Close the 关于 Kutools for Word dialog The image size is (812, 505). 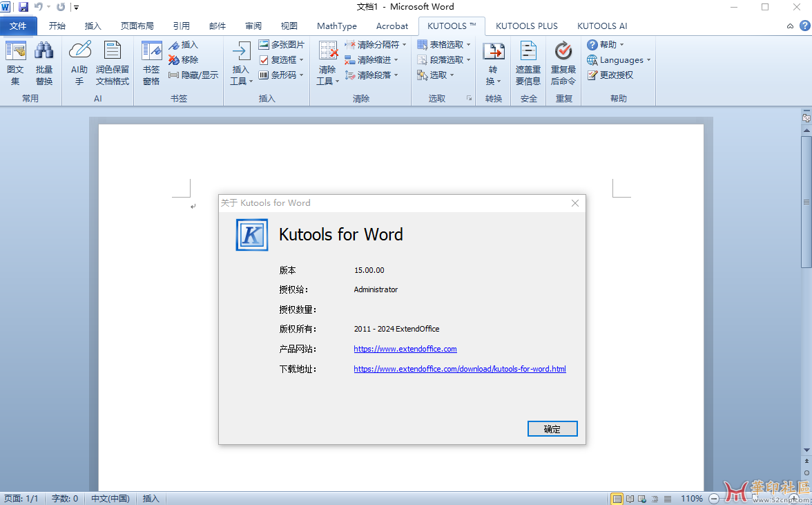[574, 203]
